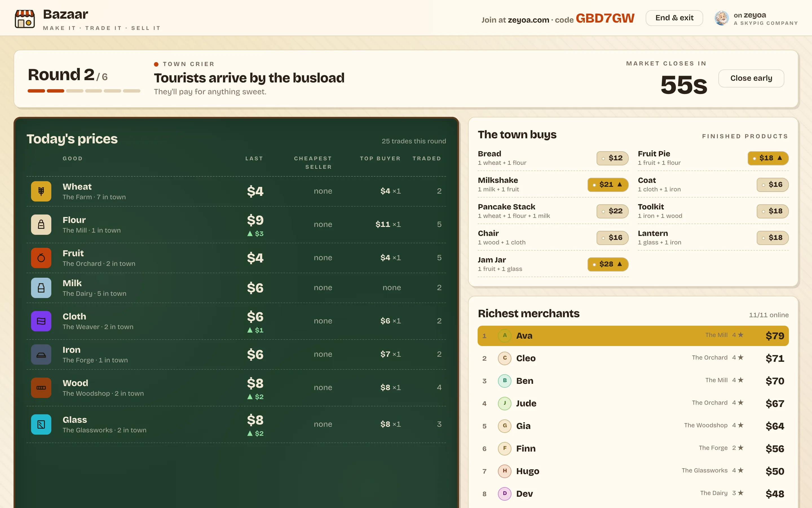Screen dimensions: 812x508
Task: Click Jude's avatar badge
Action: pos(504,403)
